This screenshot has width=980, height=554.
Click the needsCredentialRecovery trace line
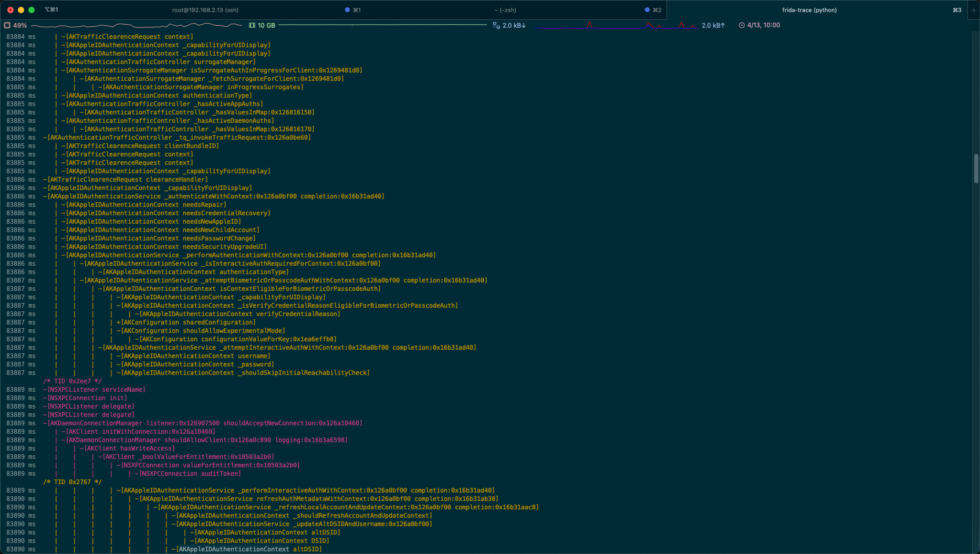click(165, 213)
